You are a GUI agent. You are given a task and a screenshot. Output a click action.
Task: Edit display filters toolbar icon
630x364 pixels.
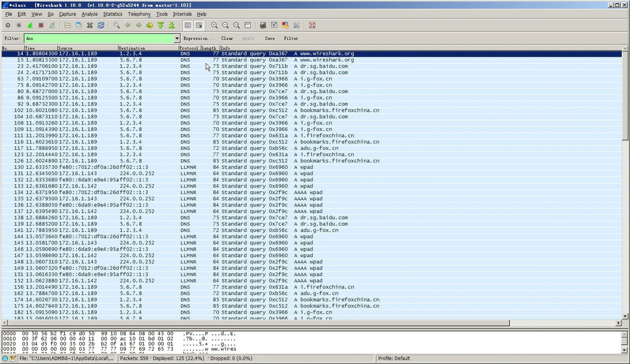(274, 26)
